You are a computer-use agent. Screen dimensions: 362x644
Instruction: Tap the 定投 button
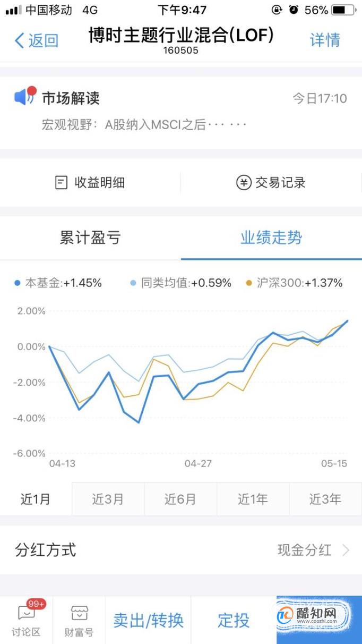pos(234,620)
